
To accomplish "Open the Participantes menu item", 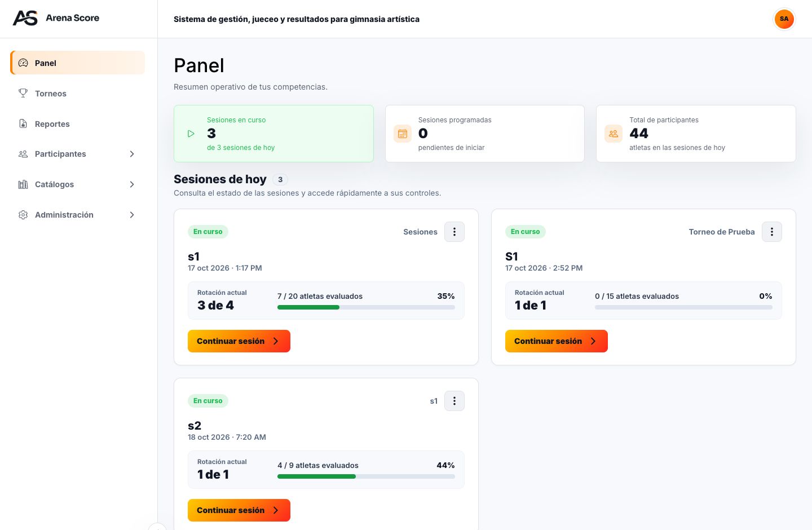I will tap(78, 154).
